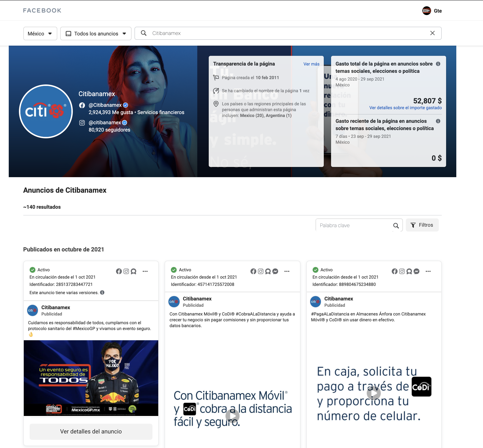
Task: Click the Citibanamex search field
Action: pos(288,33)
